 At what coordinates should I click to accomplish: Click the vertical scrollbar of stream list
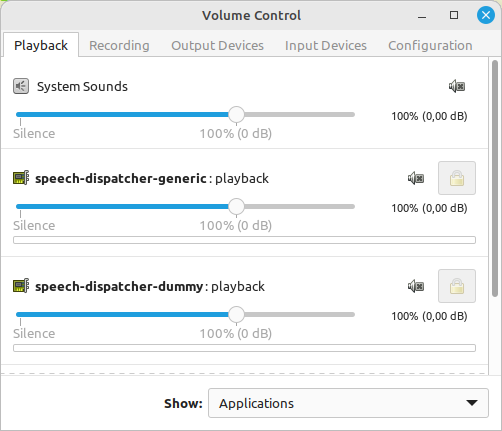click(495, 179)
